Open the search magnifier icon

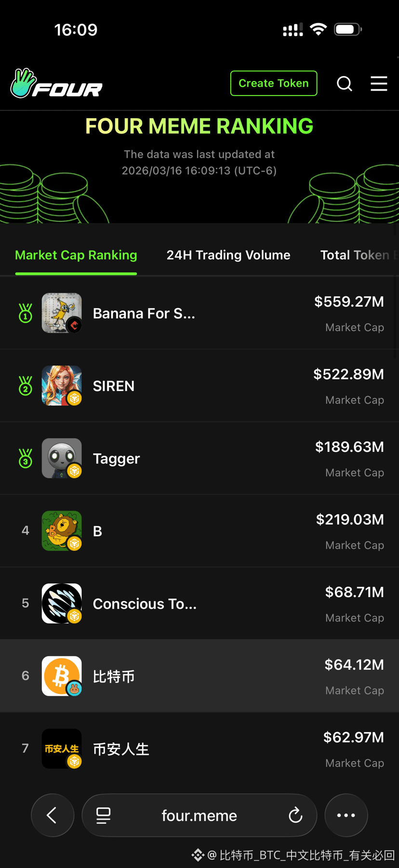(345, 83)
